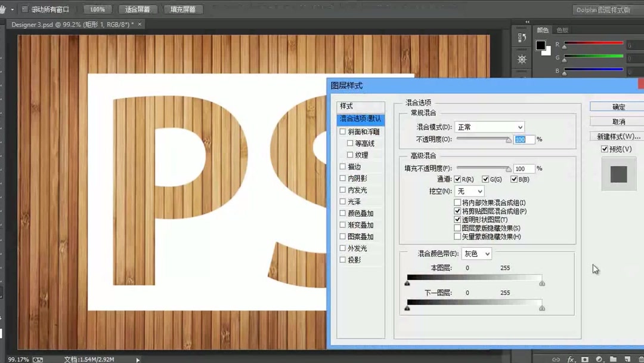Check the 投影 drop shadow checkbox
The height and width of the screenshot is (363, 644).
[x=342, y=260]
